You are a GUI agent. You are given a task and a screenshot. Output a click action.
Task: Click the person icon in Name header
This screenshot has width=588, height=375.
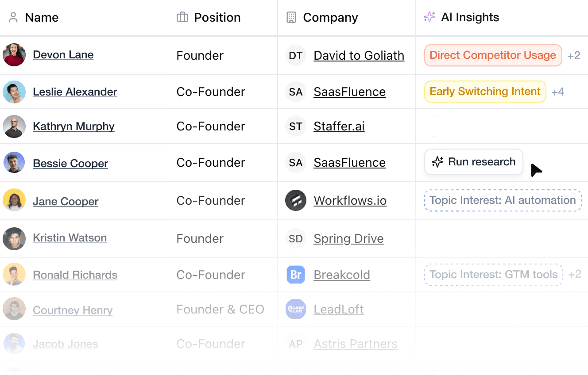pyautogui.click(x=13, y=17)
